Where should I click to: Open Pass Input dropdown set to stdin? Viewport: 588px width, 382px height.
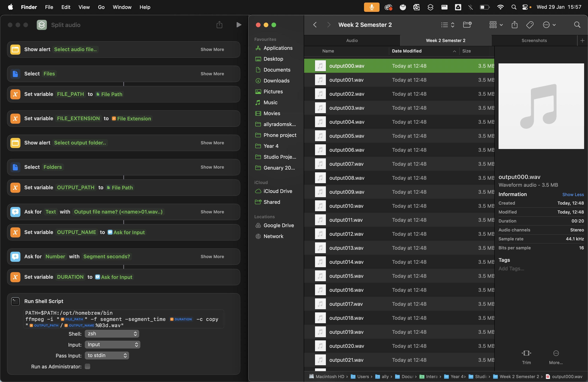(x=107, y=356)
